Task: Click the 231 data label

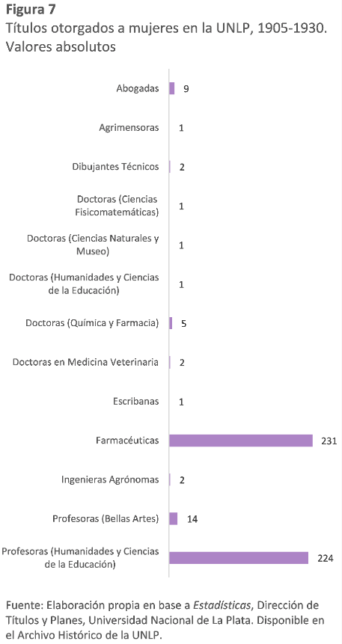Action: pyautogui.click(x=330, y=441)
